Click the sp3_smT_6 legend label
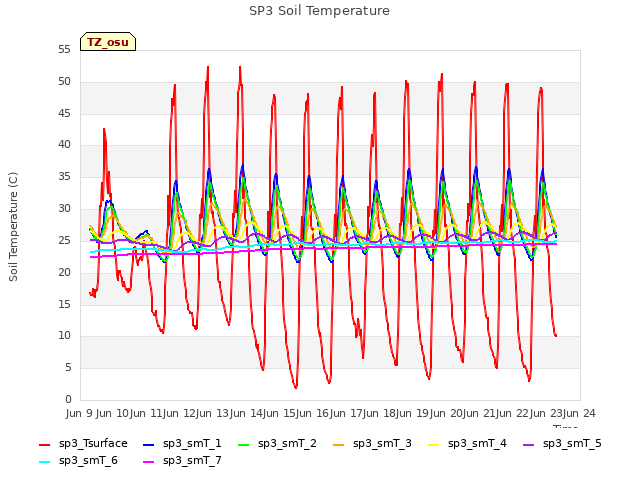The height and width of the screenshot is (480, 640). (88, 461)
